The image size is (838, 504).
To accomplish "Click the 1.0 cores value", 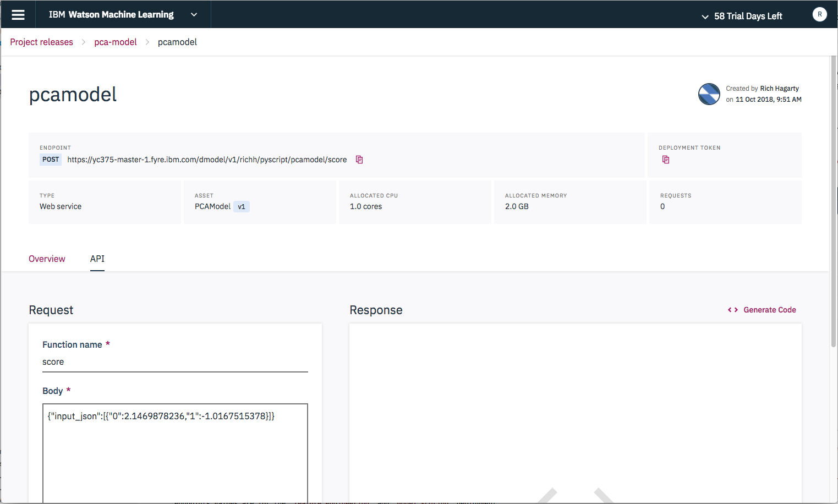I will tap(366, 206).
